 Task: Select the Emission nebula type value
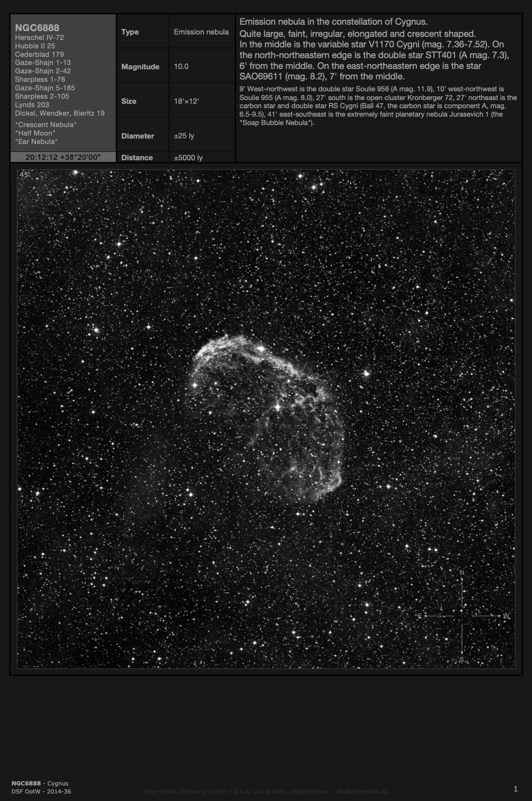click(x=201, y=32)
